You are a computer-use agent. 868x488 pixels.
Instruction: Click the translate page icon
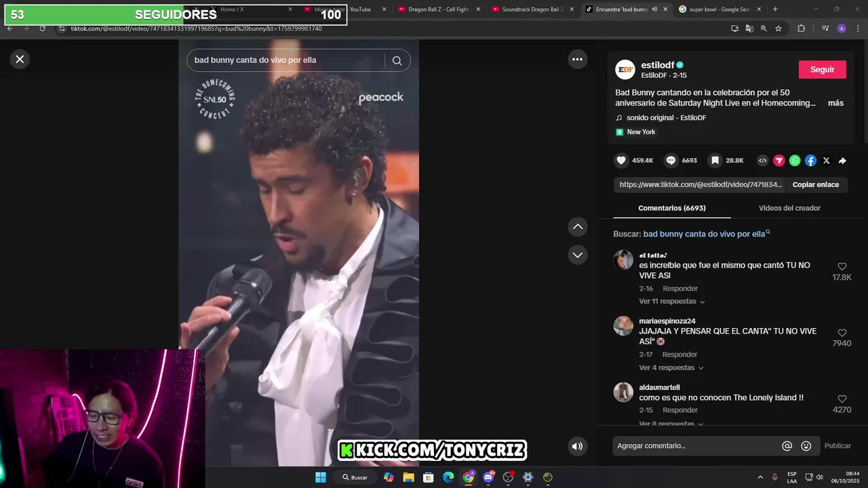pyautogui.click(x=749, y=28)
